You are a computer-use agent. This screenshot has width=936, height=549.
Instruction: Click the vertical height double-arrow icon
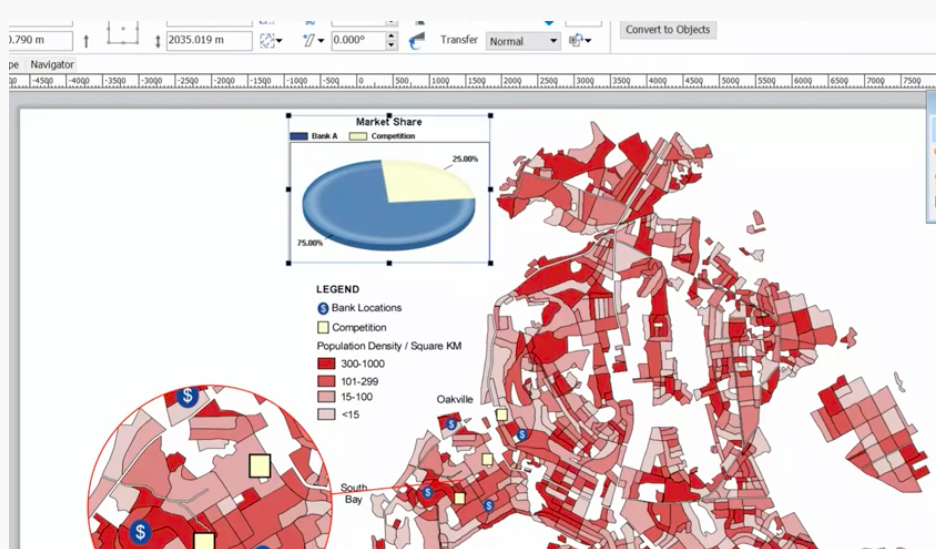pyautogui.click(x=157, y=41)
